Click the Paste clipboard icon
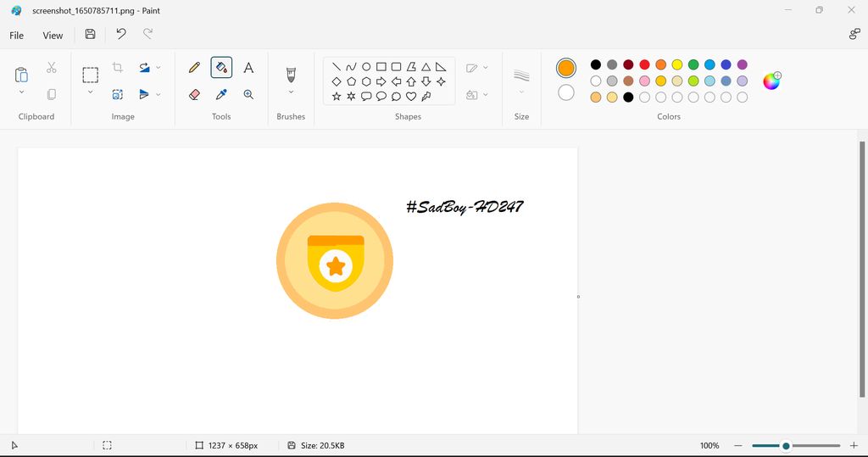 [21, 75]
